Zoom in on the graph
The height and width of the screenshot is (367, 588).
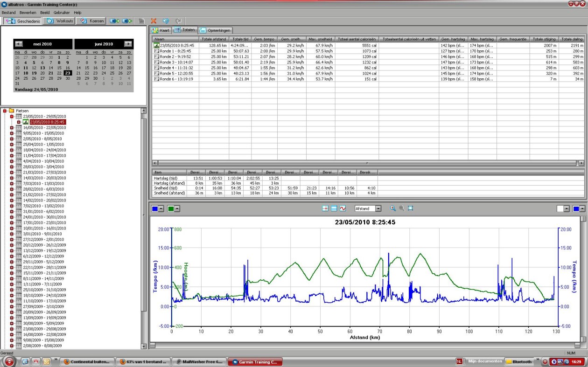pyautogui.click(x=393, y=208)
